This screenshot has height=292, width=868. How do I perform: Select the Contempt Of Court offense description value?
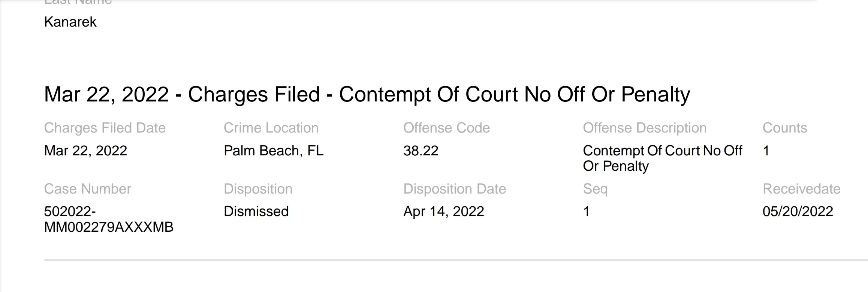pyautogui.click(x=663, y=158)
